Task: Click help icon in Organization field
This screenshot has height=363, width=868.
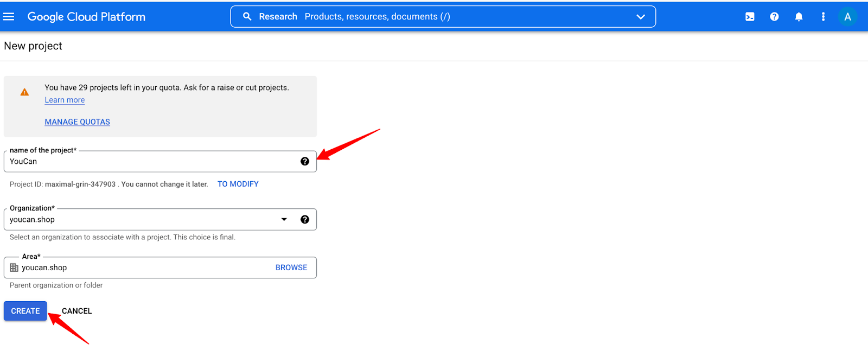Action: (x=305, y=219)
